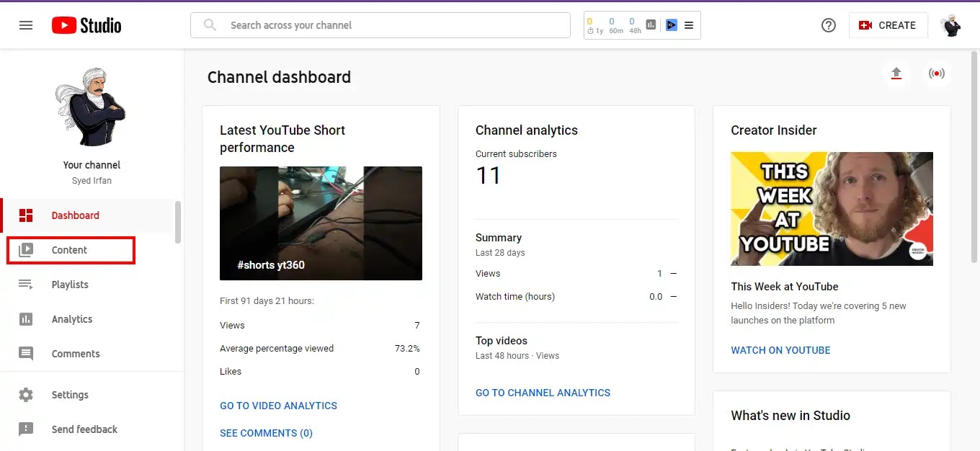Open the Playlists menu item
This screenshot has width=980, height=451.
pyautogui.click(x=87, y=285)
